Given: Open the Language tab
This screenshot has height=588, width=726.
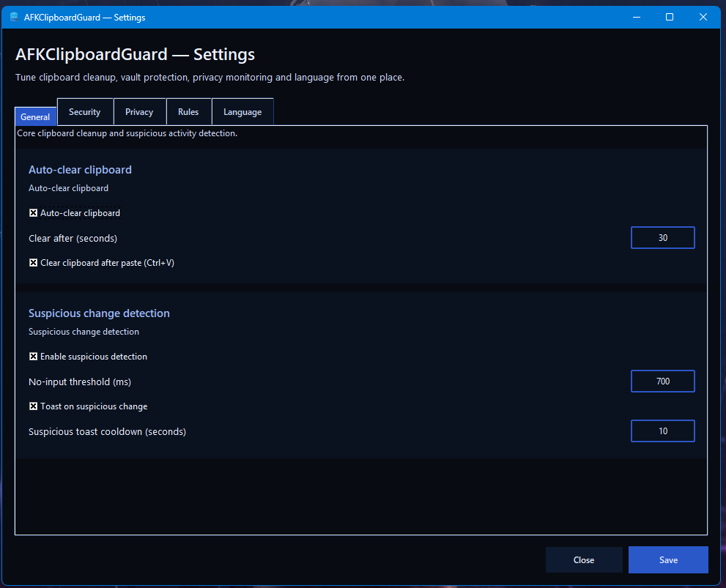Looking at the screenshot, I should 242,112.
